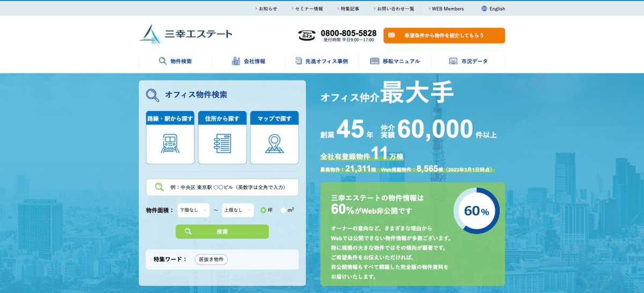
Task: Open the WEB Members link
Action: (x=447, y=9)
